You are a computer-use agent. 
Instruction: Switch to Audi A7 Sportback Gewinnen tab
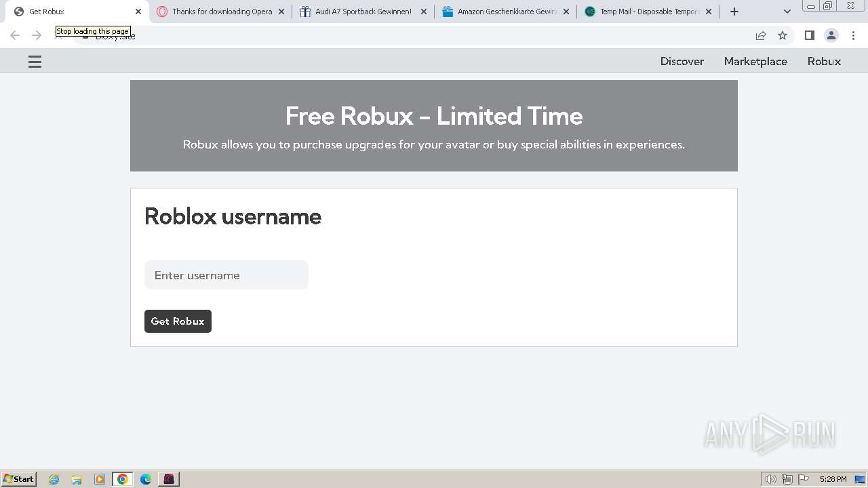363,12
